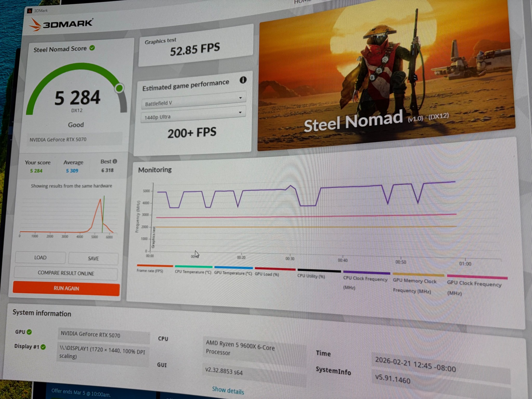Screen dimensions: 532x399
Task: Click NVIDIA GeForce RTX 5070 under score gauge
Action: click(74, 139)
